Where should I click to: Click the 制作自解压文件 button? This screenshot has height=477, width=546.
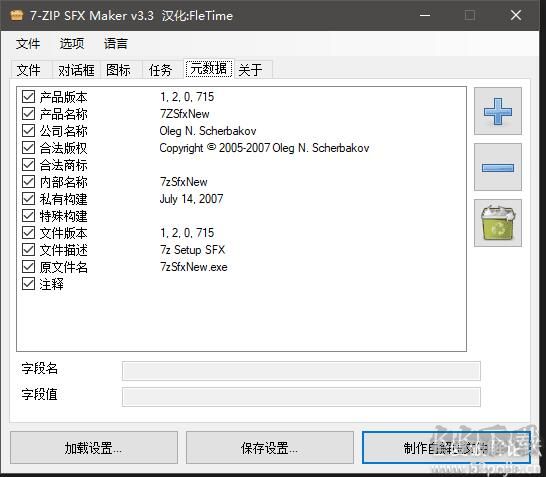(446, 448)
